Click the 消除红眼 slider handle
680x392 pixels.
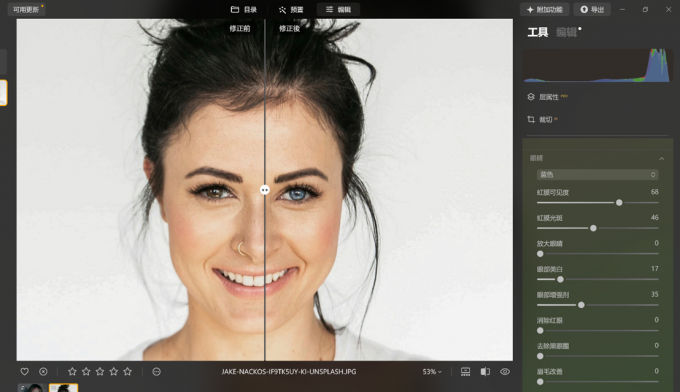tap(540, 330)
